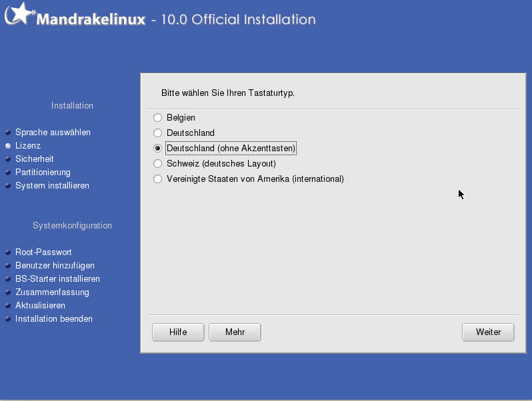532x401 pixels.
Task: Click the bullet next to Sicherheit
Action: [x=8, y=159]
